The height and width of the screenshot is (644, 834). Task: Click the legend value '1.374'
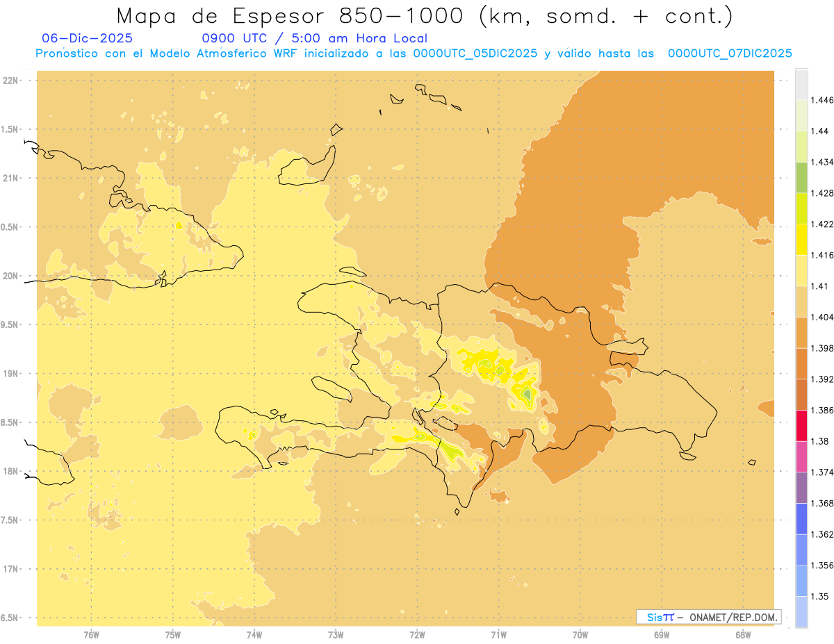(824, 472)
